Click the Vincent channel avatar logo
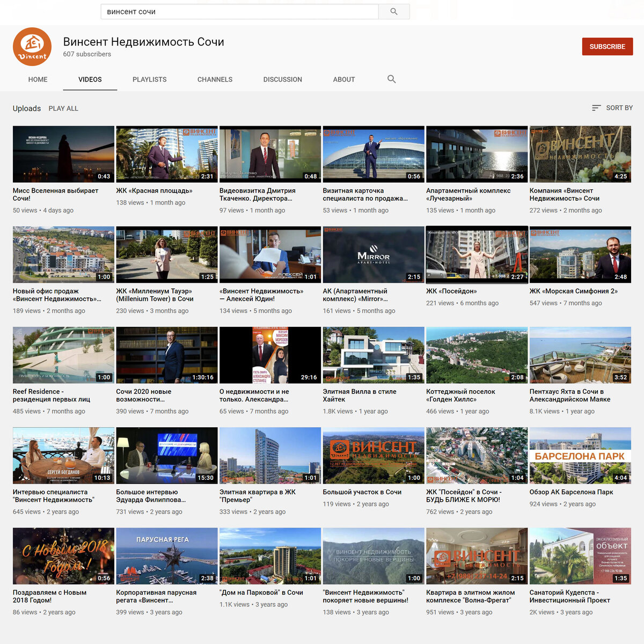The height and width of the screenshot is (644, 644). (x=32, y=47)
